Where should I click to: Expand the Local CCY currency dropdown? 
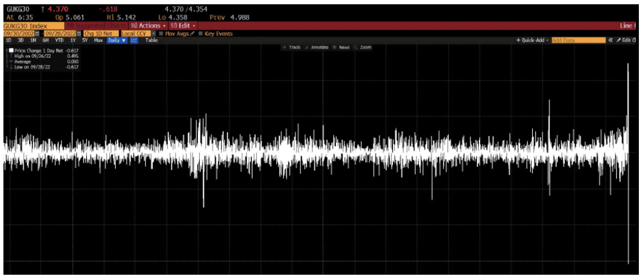[154, 34]
